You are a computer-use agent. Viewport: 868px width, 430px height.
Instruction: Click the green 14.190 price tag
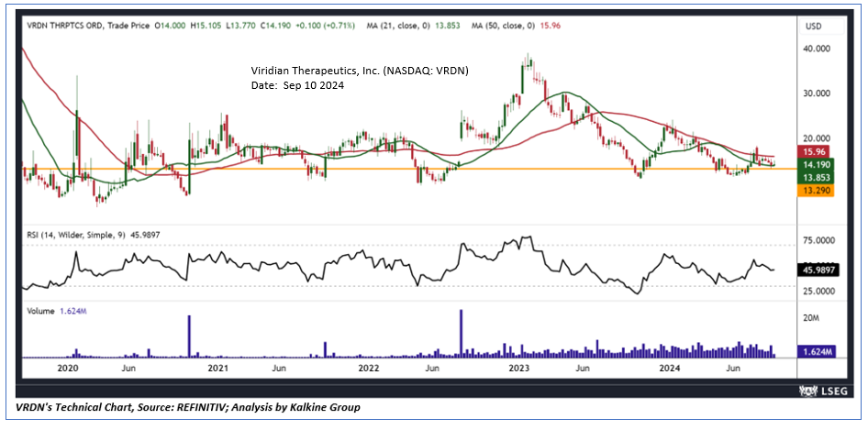[x=817, y=164]
